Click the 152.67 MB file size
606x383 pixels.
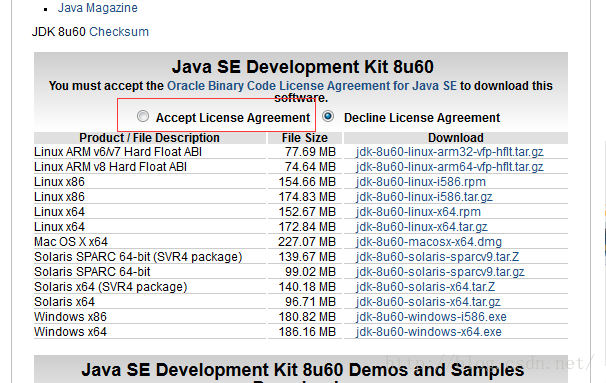(x=307, y=212)
